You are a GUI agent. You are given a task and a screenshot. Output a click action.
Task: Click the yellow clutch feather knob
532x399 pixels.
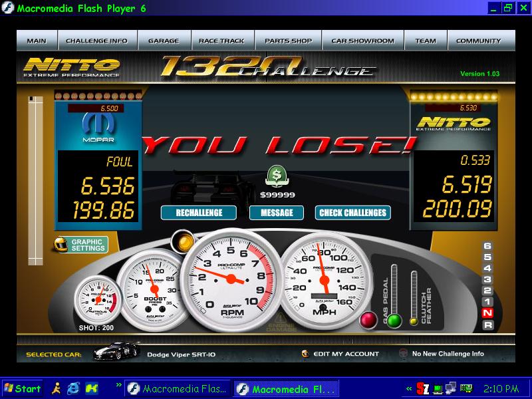click(x=414, y=321)
